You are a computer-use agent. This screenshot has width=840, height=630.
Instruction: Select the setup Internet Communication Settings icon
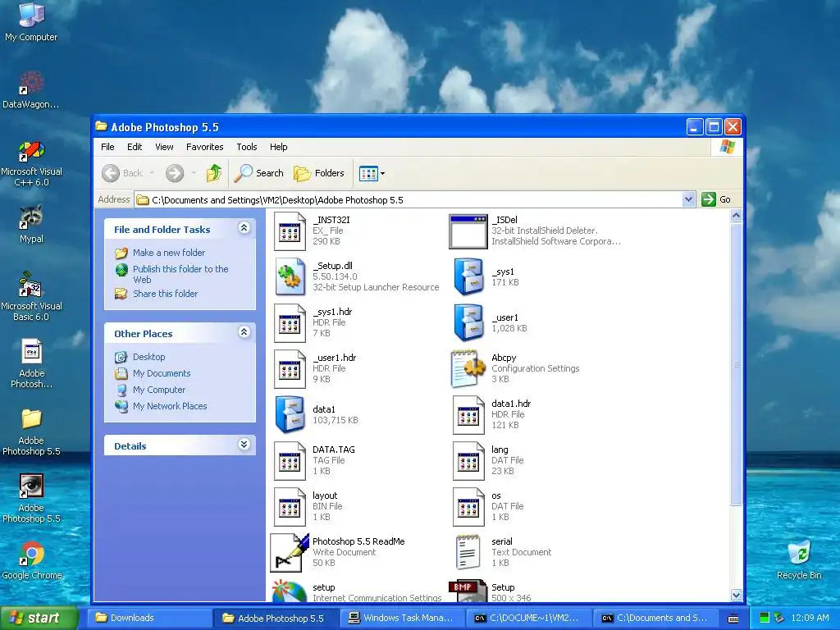[290, 591]
